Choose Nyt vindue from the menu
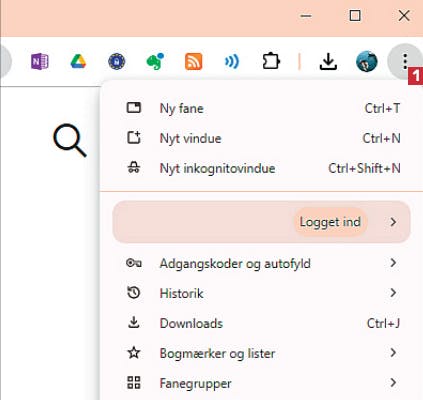 pyautogui.click(x=261, y=138)
